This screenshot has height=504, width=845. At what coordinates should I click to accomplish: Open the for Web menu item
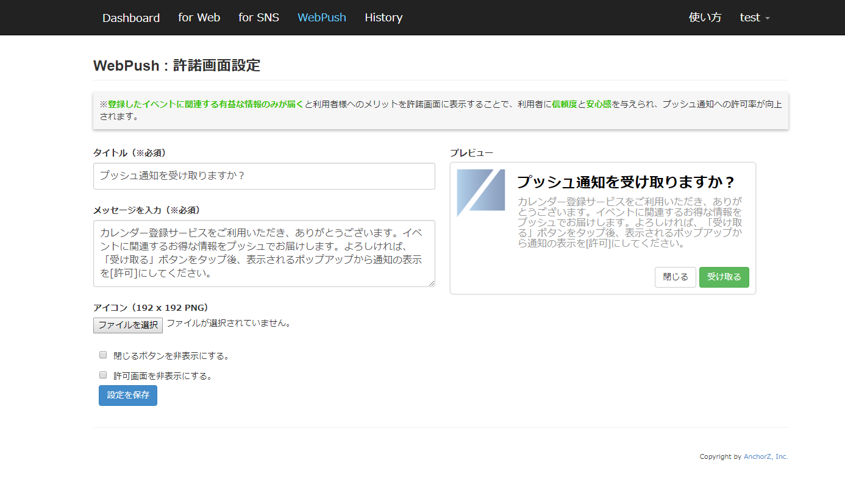(199, 18)
